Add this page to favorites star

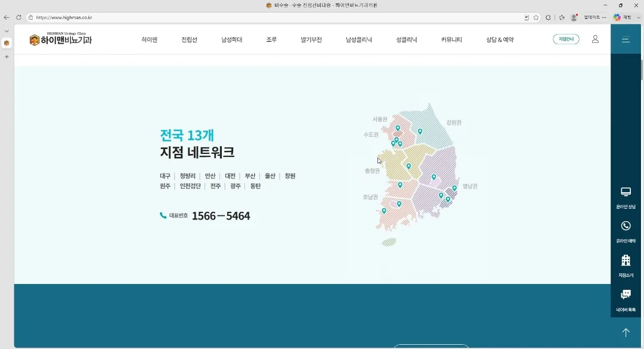(x=536, y=18)
